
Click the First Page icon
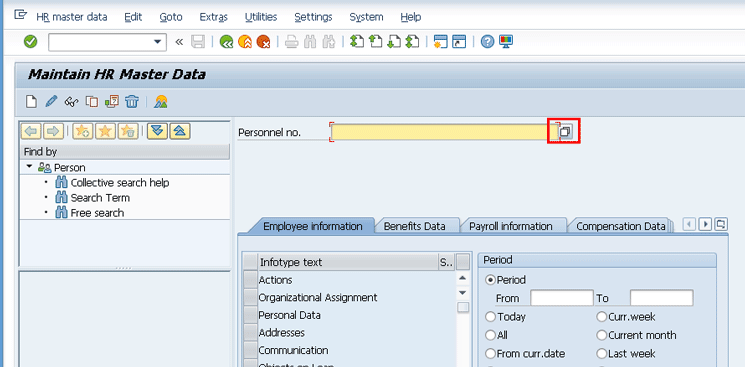(x=357, y=42)
